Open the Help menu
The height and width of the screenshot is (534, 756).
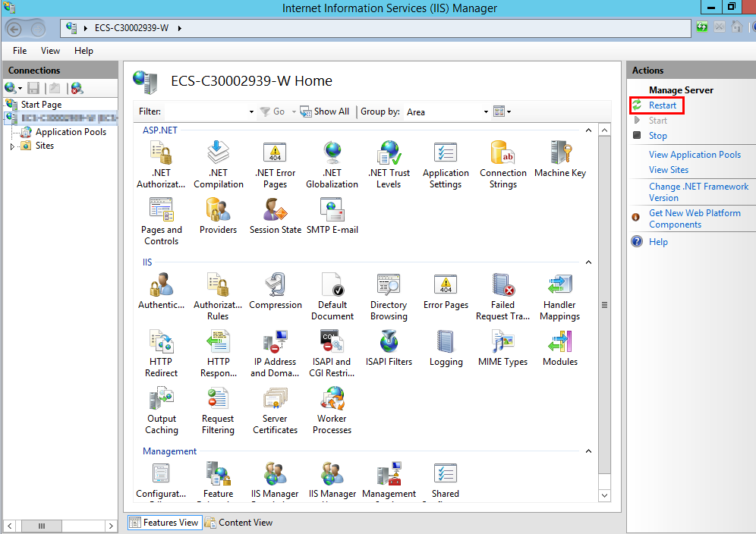[83, 51]
